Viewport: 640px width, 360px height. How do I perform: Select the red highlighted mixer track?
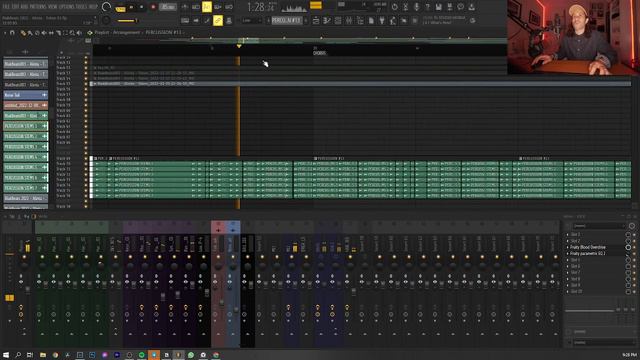coord(218,284)
